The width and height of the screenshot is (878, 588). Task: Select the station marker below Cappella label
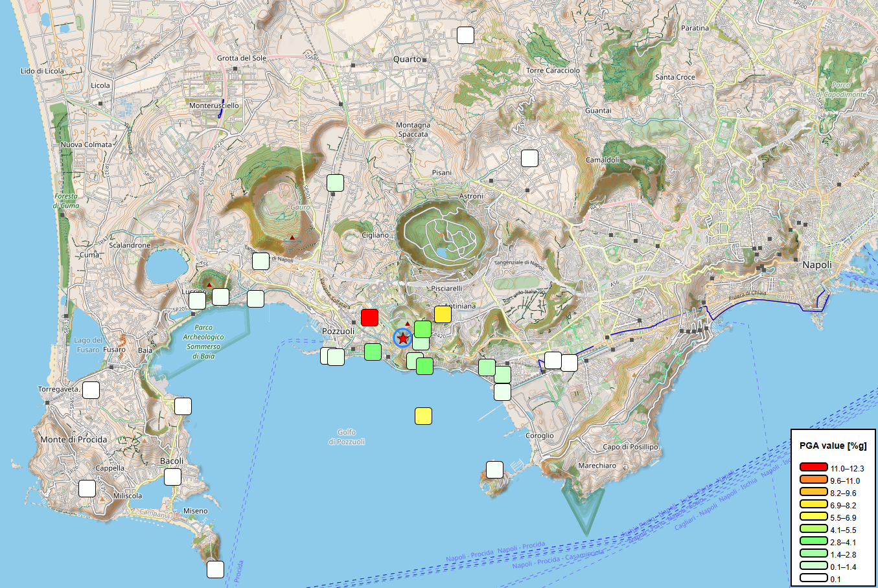coord(87,488)
